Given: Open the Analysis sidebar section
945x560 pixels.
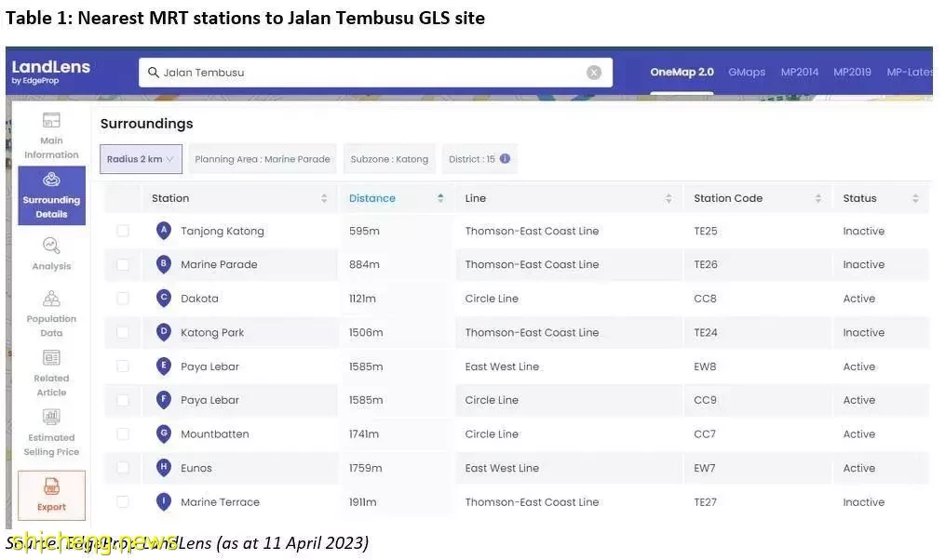Looking at the screenshot, I should [x=51, y=254].
